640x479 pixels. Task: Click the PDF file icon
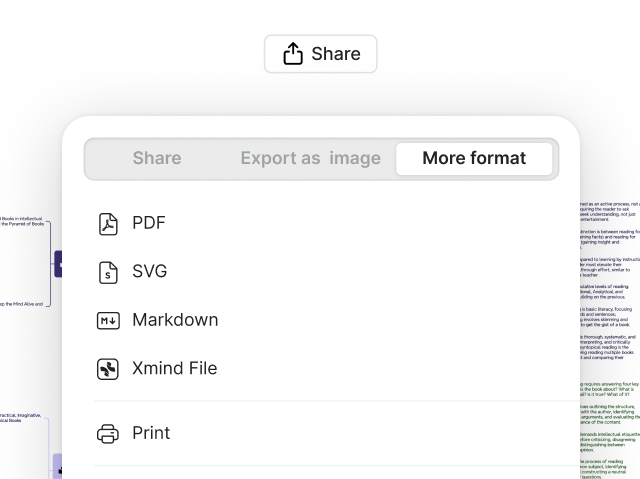[x=108, y=223]
